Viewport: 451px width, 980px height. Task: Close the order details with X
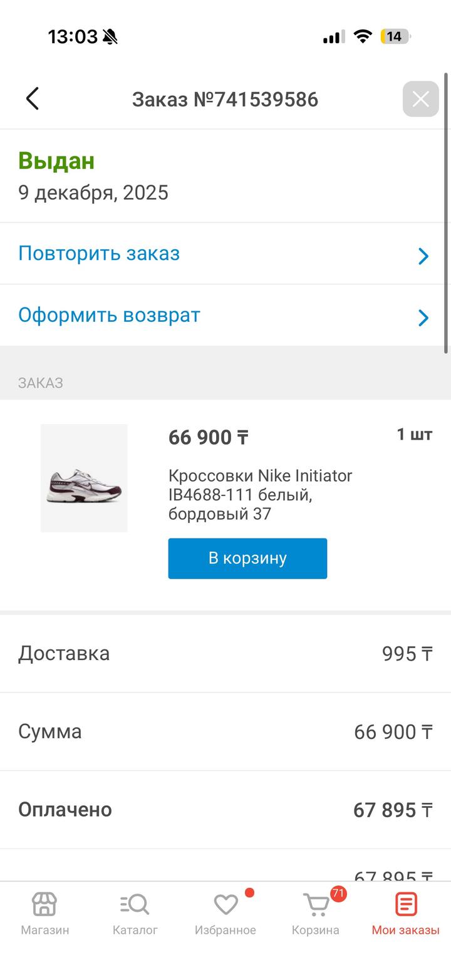420,99
